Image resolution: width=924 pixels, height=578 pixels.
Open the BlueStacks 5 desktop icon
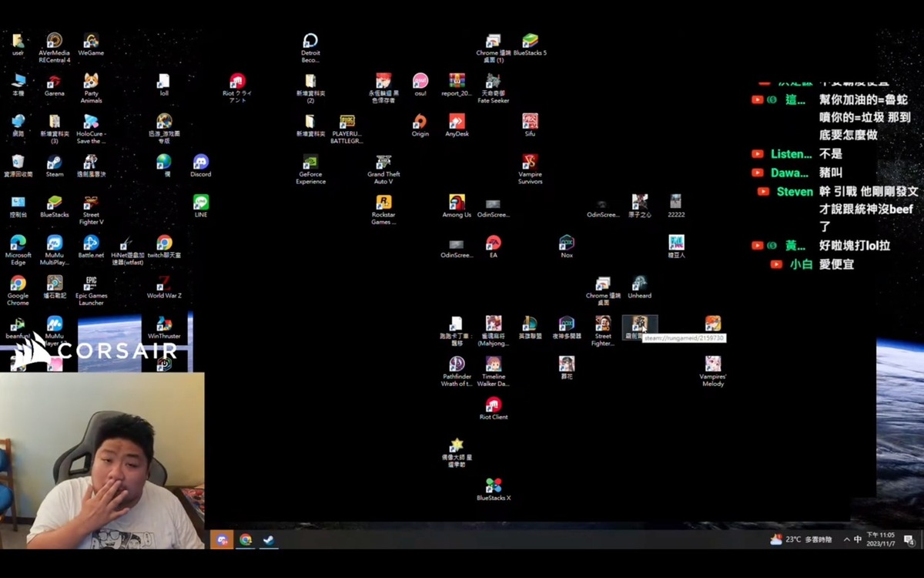(x=530, y=45)
